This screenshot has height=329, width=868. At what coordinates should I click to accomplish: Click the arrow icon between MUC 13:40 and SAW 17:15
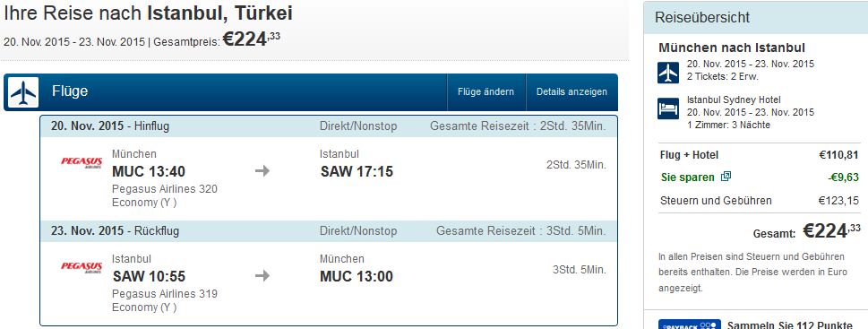262,171
